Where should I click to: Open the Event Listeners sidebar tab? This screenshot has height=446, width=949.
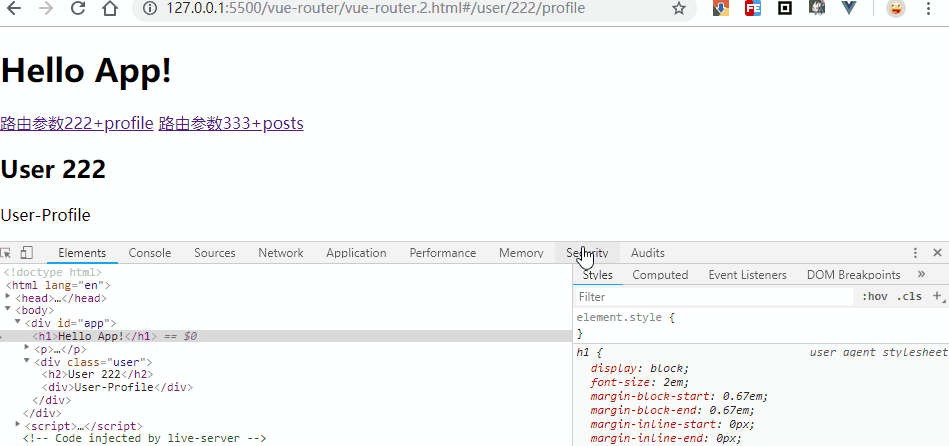point(747,275)
